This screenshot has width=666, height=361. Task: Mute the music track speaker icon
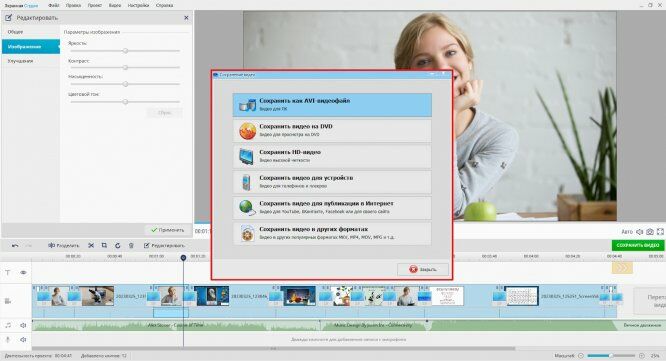[23, 325]
